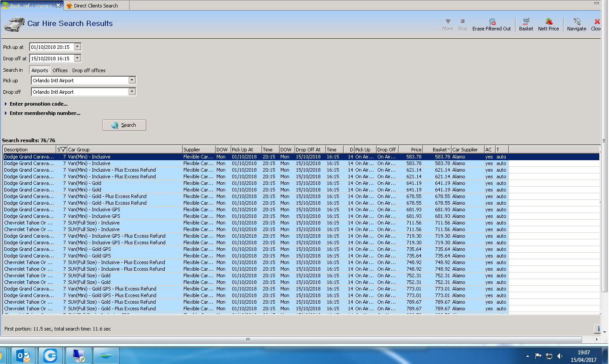609x364 pixels.
Task: Select the Airports search option
Action: click(x=40, y=70)
